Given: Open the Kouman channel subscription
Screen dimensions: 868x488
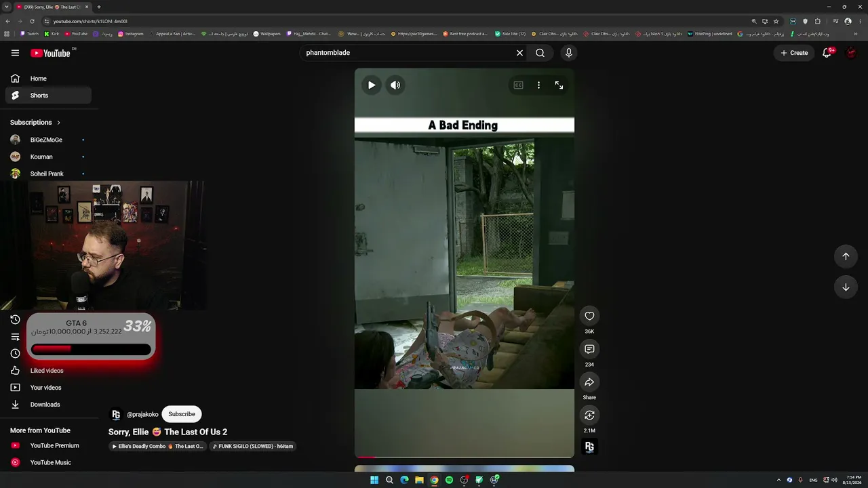Looking at the screenshot, I should 48,157.
